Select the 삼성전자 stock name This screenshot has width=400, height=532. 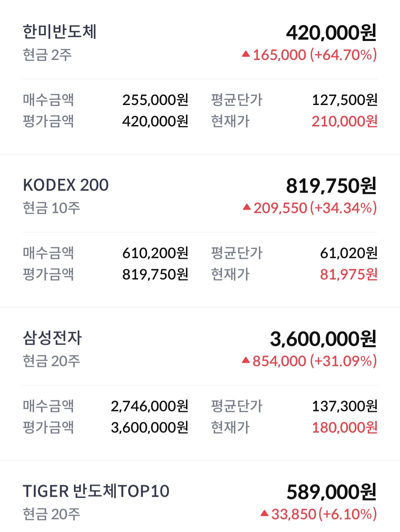53,338
